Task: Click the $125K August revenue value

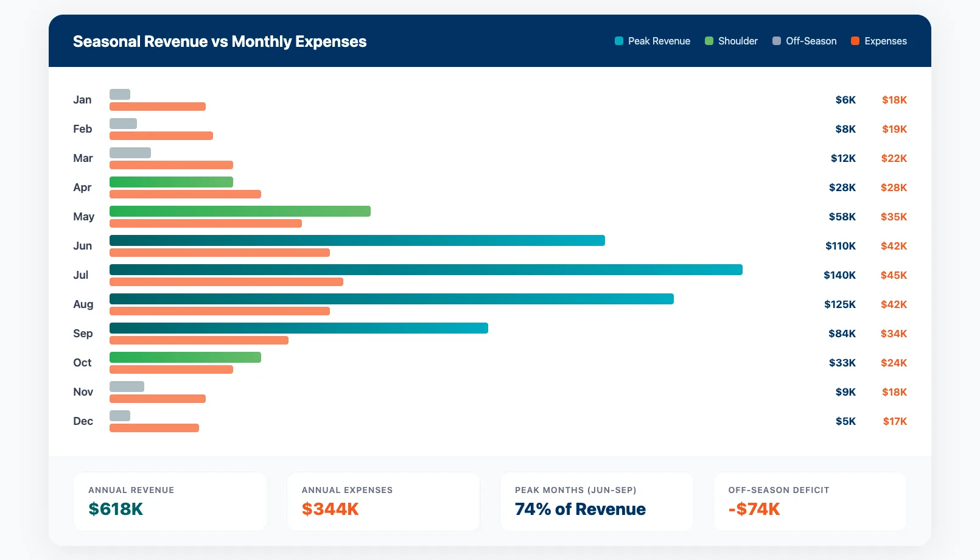Action: [840, 304]
